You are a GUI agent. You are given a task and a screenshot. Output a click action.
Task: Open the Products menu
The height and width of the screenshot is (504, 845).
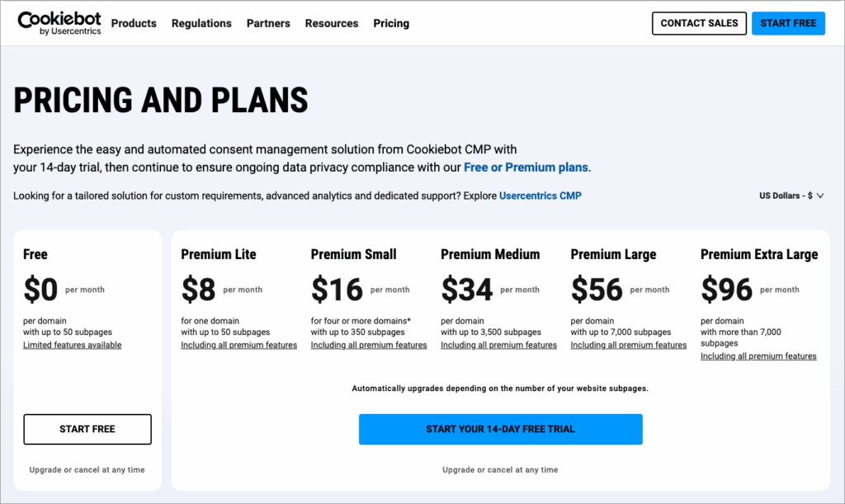pyautogui.click(x=134, y=23)
